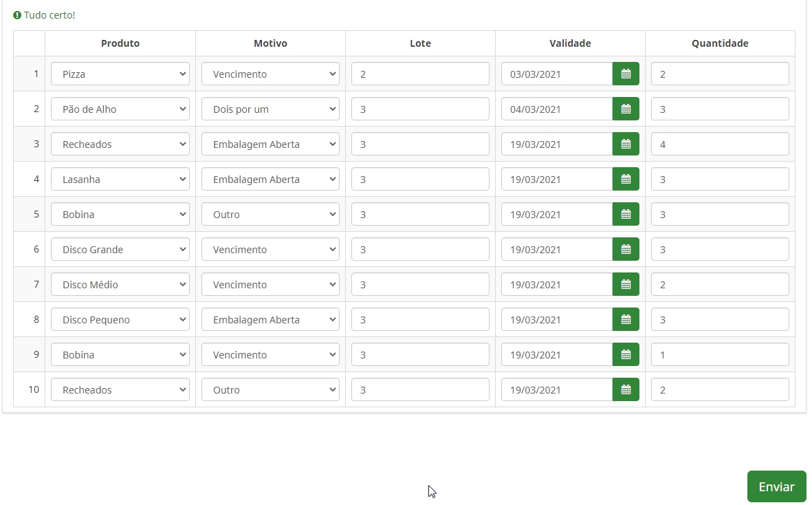Viewport: 812px width, 505px height.
Task: Open the Vencimento motivo dropdown in row 1
Action: 270,74
